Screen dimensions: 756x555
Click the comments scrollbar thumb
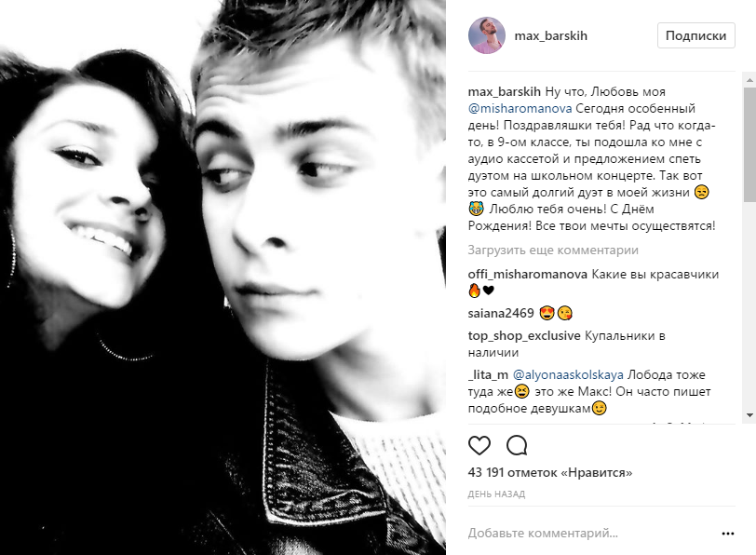749,144
